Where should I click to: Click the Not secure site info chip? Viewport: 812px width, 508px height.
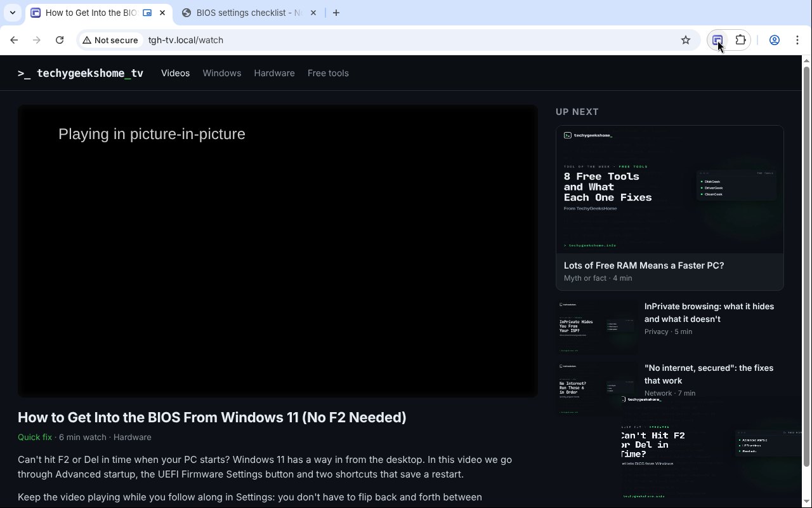click(x=110, y=40)
